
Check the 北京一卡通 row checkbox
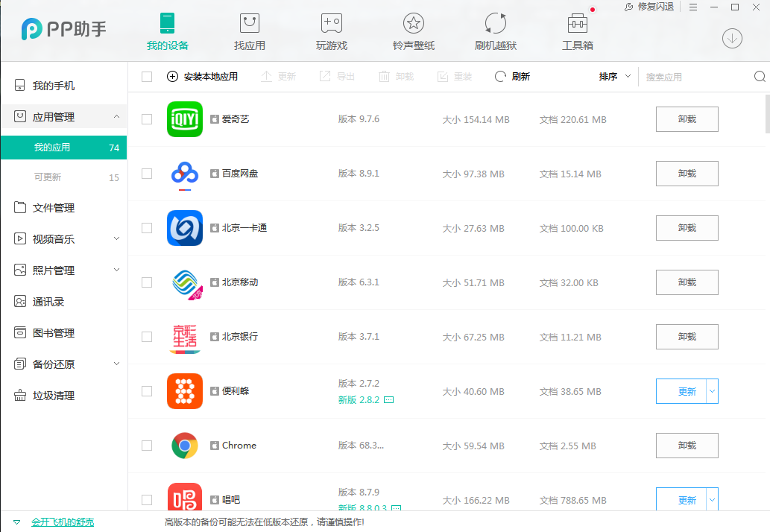point(146,228)
